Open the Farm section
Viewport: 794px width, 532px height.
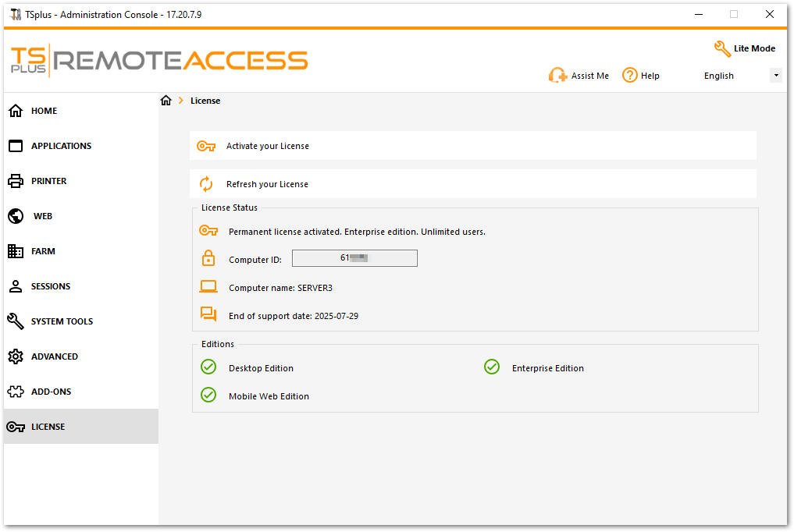43,251
